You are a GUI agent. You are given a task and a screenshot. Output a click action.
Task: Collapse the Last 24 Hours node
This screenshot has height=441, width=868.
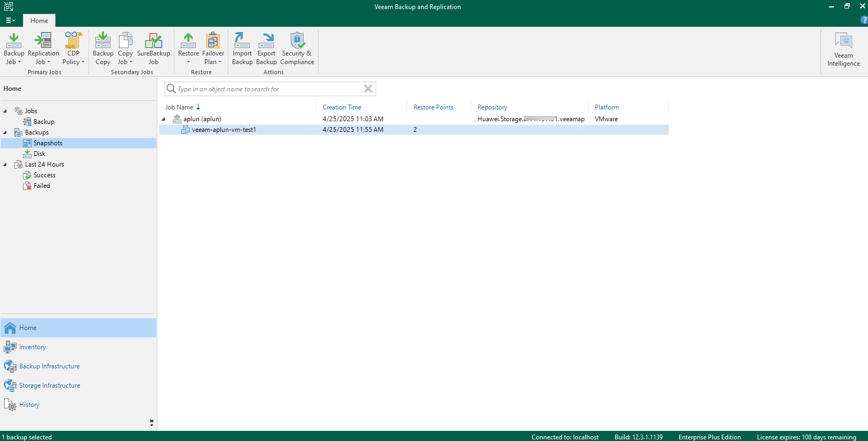(x=5, y=164)
